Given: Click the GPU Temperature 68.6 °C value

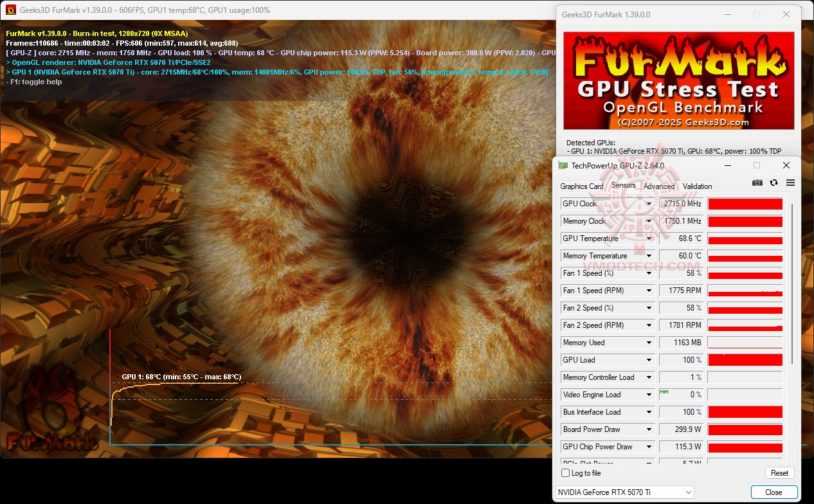Looking at the screenshot, I should [x=682, y=239].
